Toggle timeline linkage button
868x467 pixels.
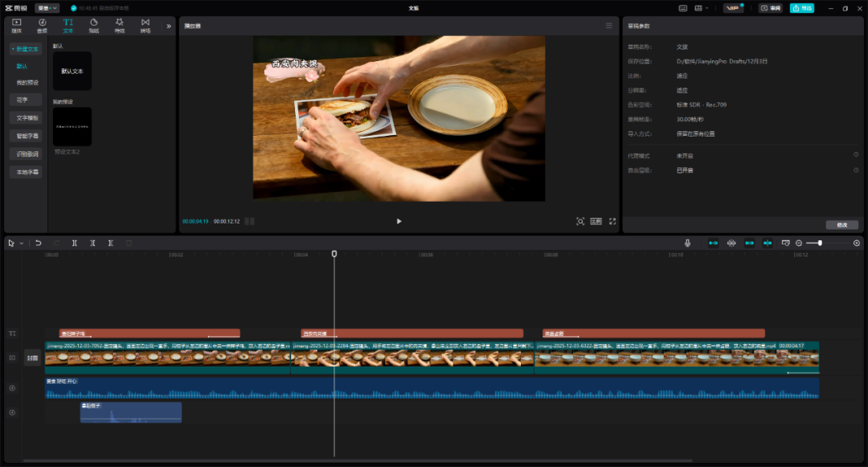749,243
